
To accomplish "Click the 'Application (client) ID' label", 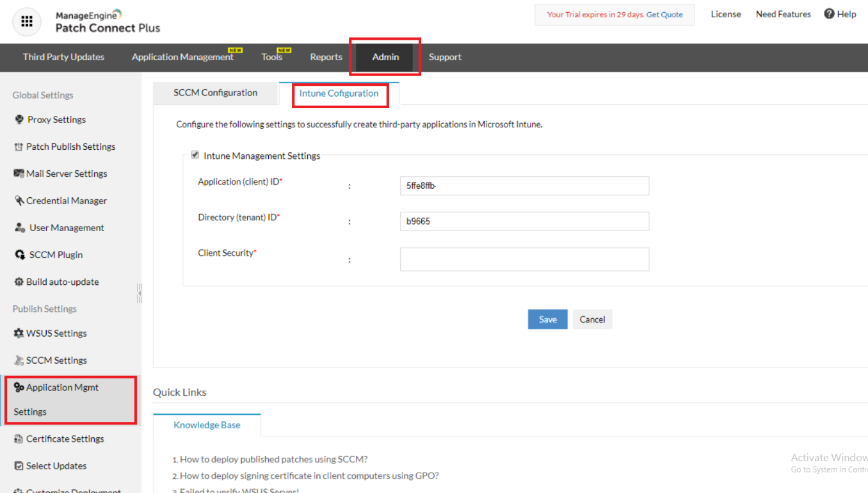I will (240, 182).
